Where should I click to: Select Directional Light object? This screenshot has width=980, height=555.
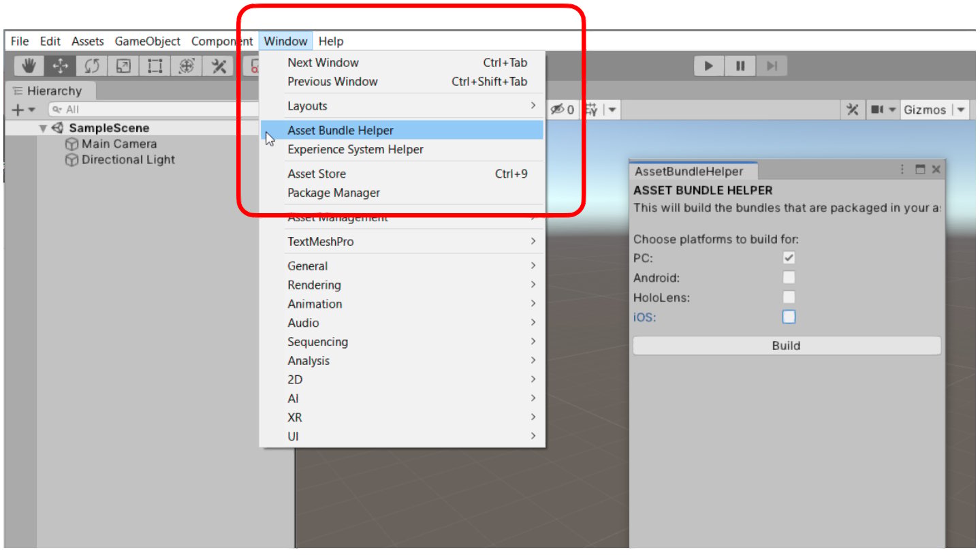128,159
